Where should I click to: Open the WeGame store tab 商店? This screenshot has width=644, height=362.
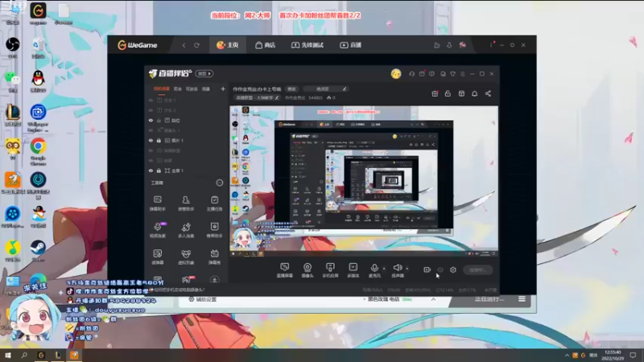pos(266,45)
